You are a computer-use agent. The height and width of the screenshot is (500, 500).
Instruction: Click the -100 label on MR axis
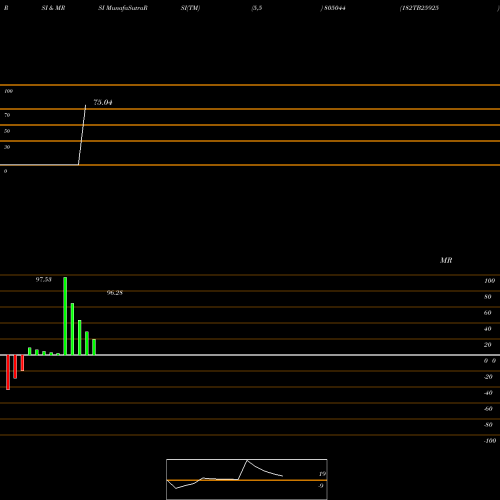pyautogui.click(x=490, y=441)
